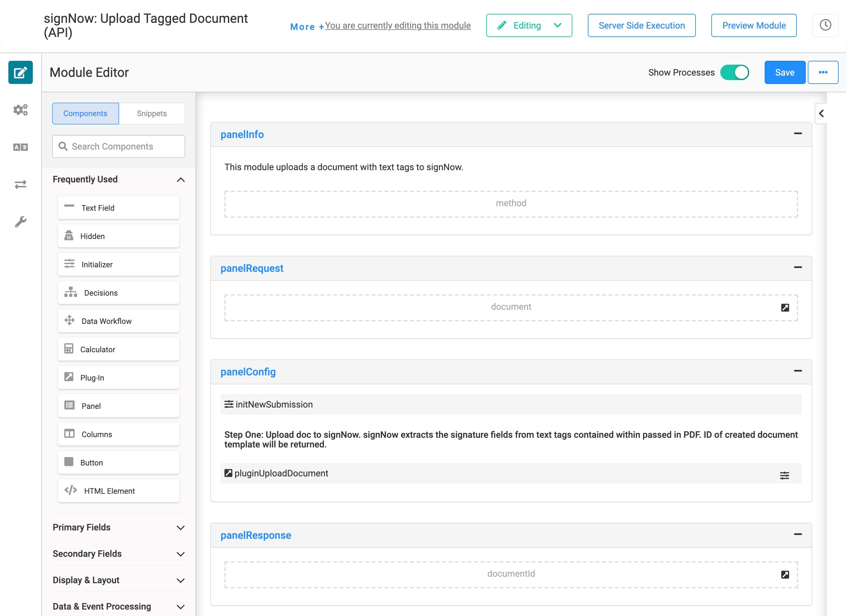Expand the Primary Fields section
This screenshot has height=616, width=847.
coord(181,528)
